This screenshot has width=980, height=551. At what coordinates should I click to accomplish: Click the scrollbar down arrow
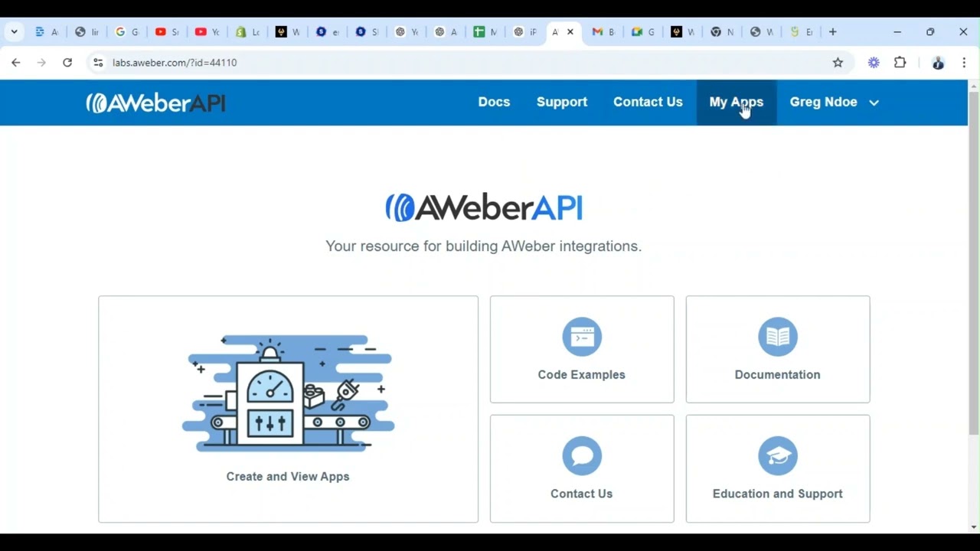coord(974,527)
